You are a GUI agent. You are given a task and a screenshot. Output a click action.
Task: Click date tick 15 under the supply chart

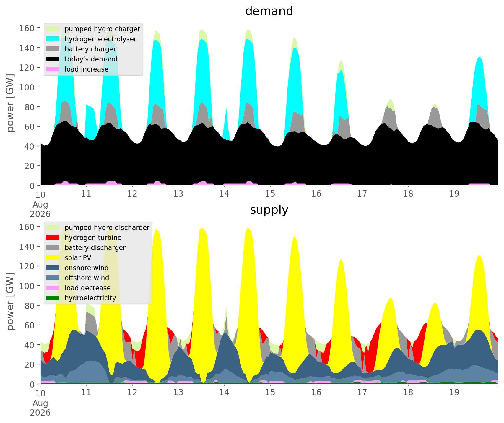270,393
